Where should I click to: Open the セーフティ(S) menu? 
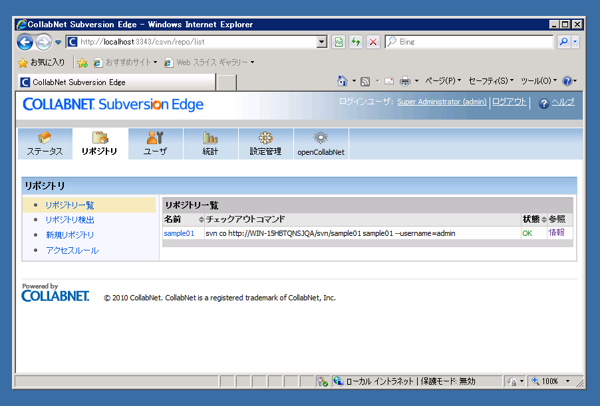point(491,81)
